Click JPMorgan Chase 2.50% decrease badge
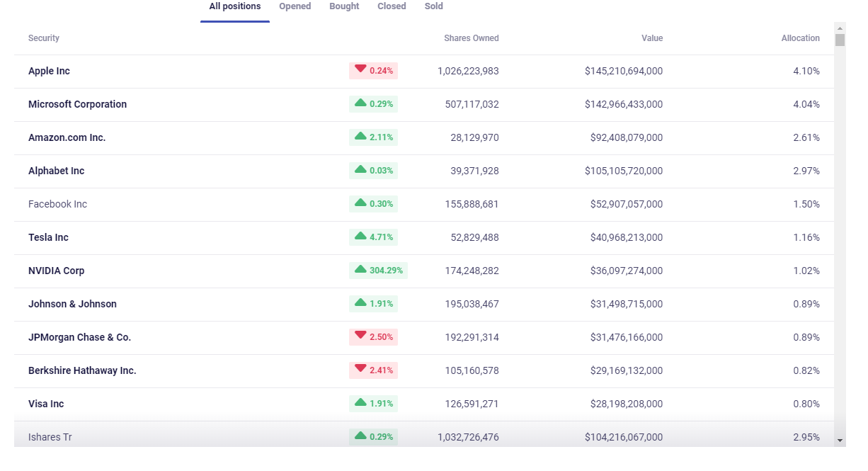This screenshot has width=868, height=471. point(373,337)
